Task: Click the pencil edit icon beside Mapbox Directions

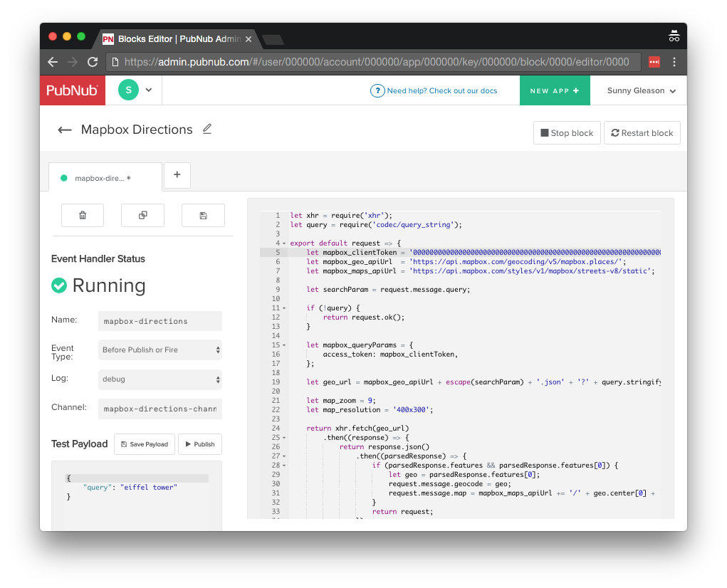Action: [x=207, y=129]
